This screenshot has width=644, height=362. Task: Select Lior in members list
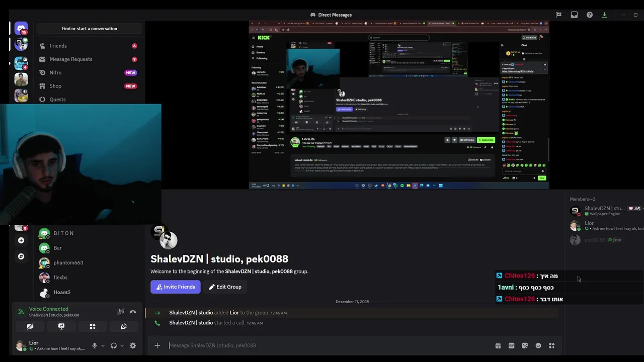[604, 225]
